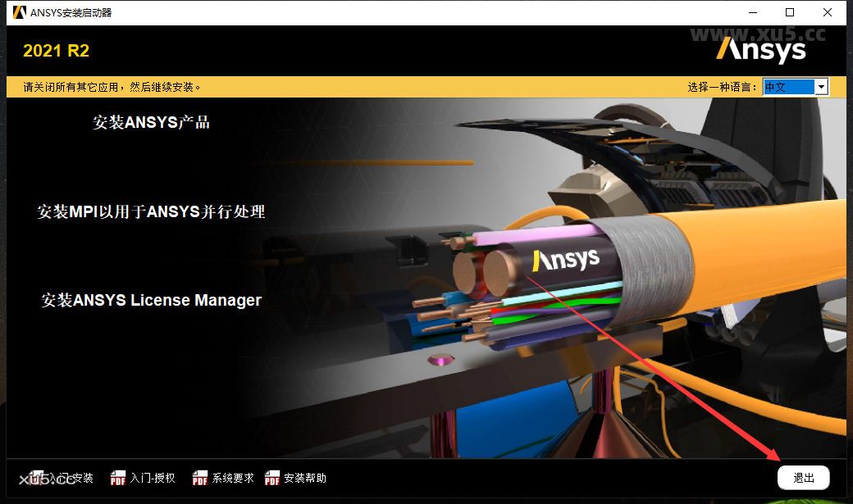Viewport: 853px width, 504px height.
Task: Click the 2021 R2 version label
Action: coord(56,50)
